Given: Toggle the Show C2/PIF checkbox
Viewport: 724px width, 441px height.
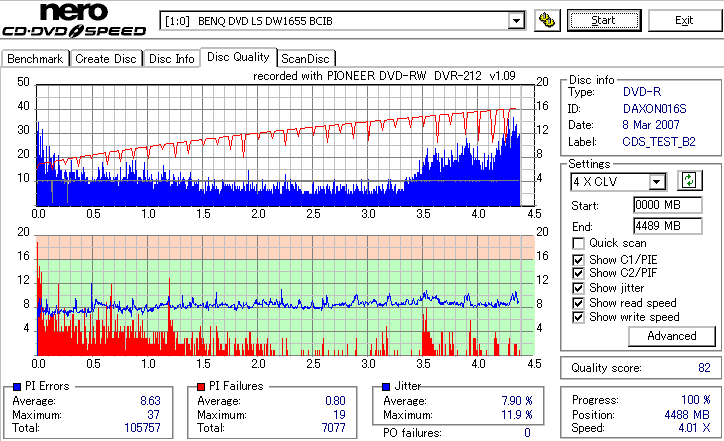Looking at the screenshot, I should (x=578, y=273).
